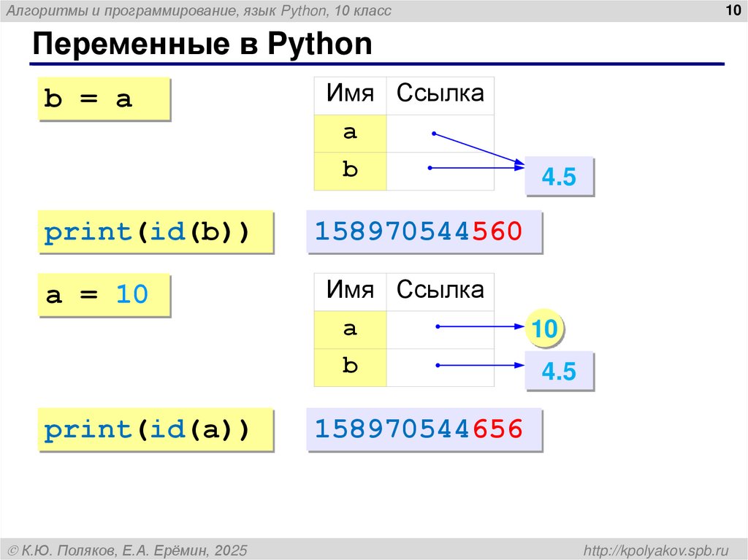
Task: Click the slide number 10 at top right
Action: [x=733, y=10]
